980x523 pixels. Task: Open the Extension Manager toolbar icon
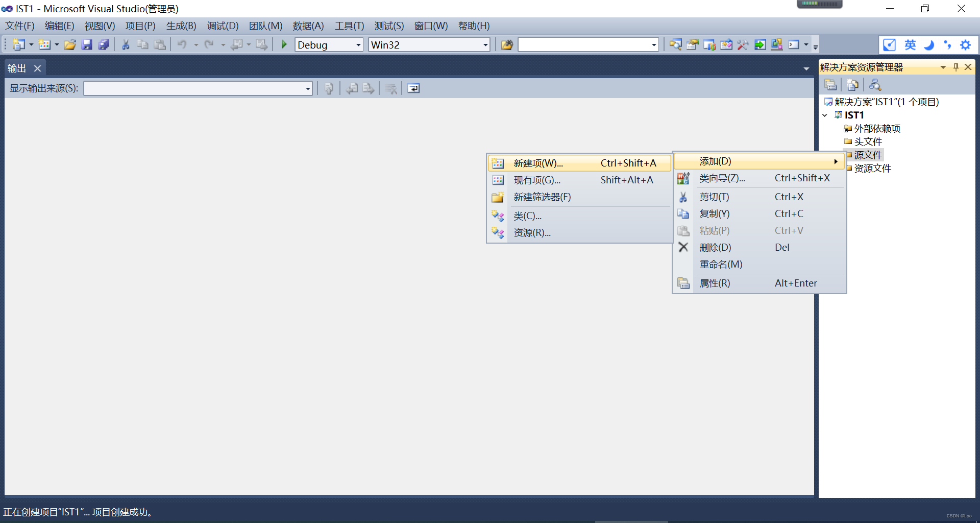(777, 45)
